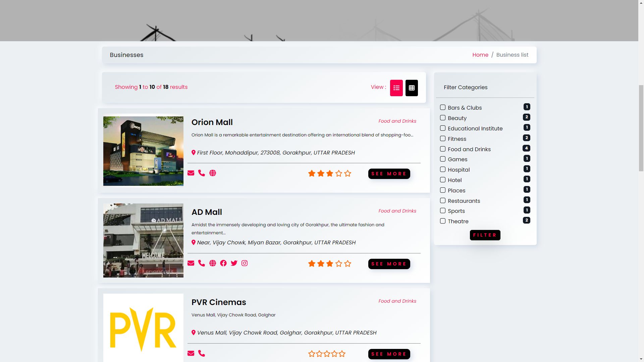Open Orion Mall's Food and Drinks tag
This screenshot has width=644, height=362.
click(x=397, y=121)
